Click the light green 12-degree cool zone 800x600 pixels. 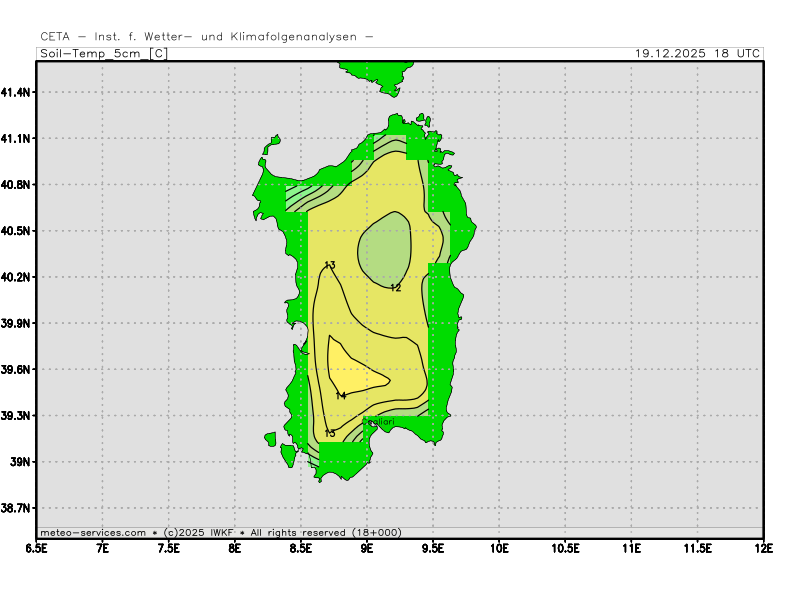coord(382,250)
